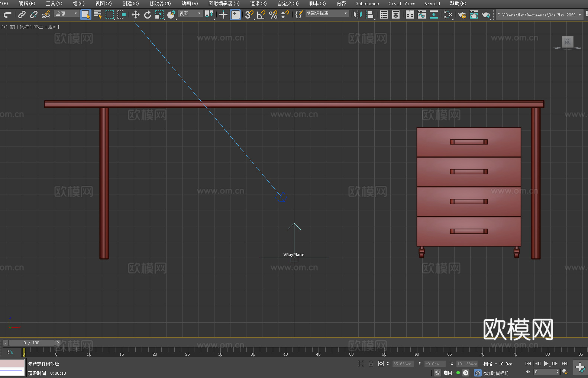Click the Mirror tool icon
Screen dimensions: 588x378
[358, 14]
